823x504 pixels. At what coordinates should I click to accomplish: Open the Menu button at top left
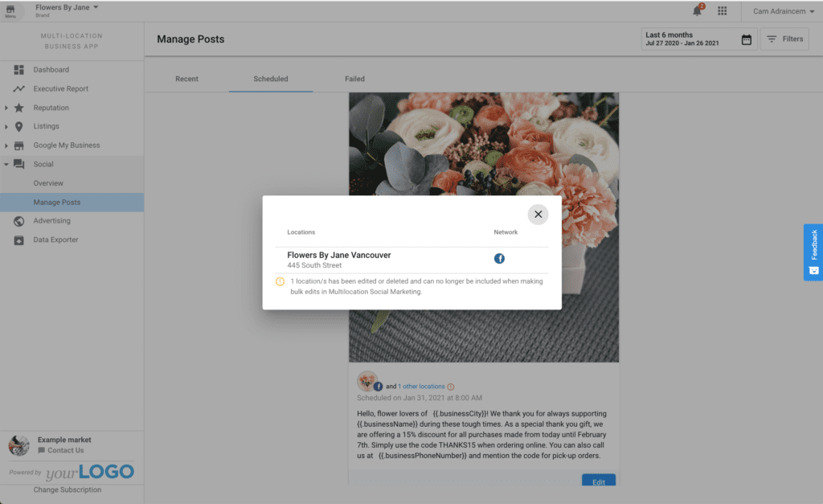point(10,11)
